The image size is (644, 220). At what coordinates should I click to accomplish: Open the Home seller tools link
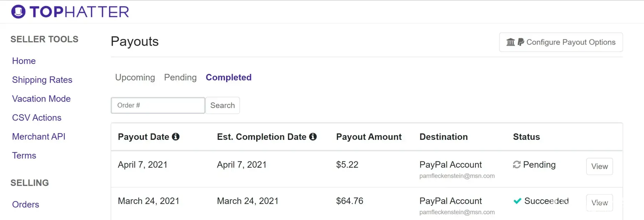(24, 61)
